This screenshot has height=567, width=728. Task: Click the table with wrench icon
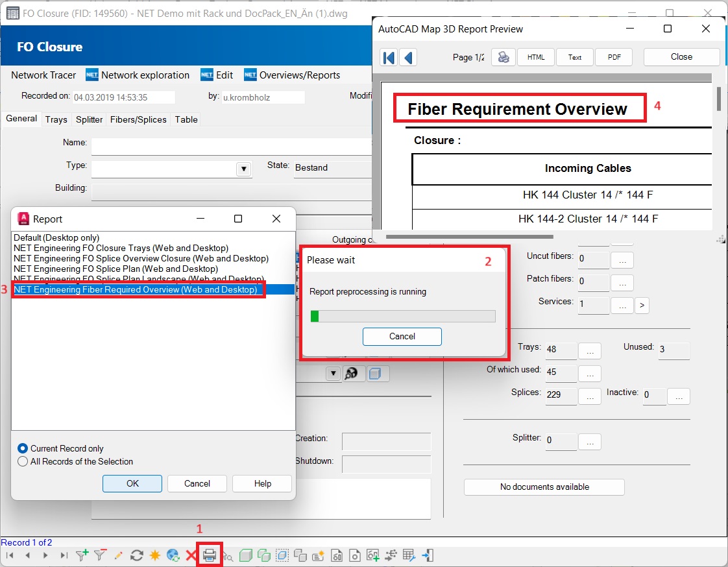click(409, 555)
